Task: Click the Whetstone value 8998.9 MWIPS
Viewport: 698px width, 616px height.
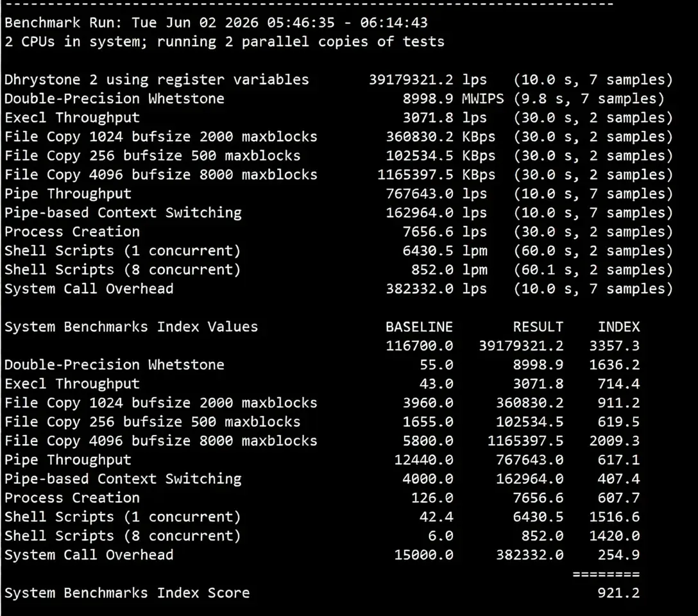Action: click(453, 98)
